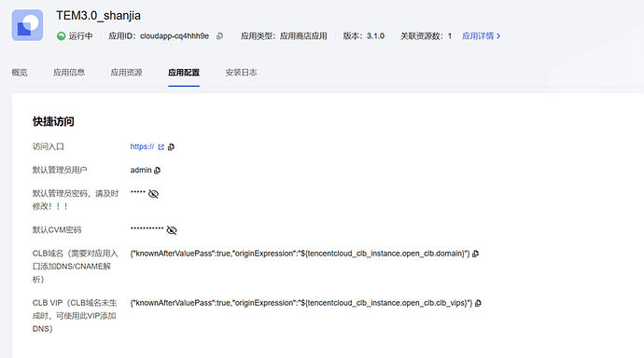Reveal the default admin password
Viewport: 644px width, 358px height.
click(x=154, y=194)
